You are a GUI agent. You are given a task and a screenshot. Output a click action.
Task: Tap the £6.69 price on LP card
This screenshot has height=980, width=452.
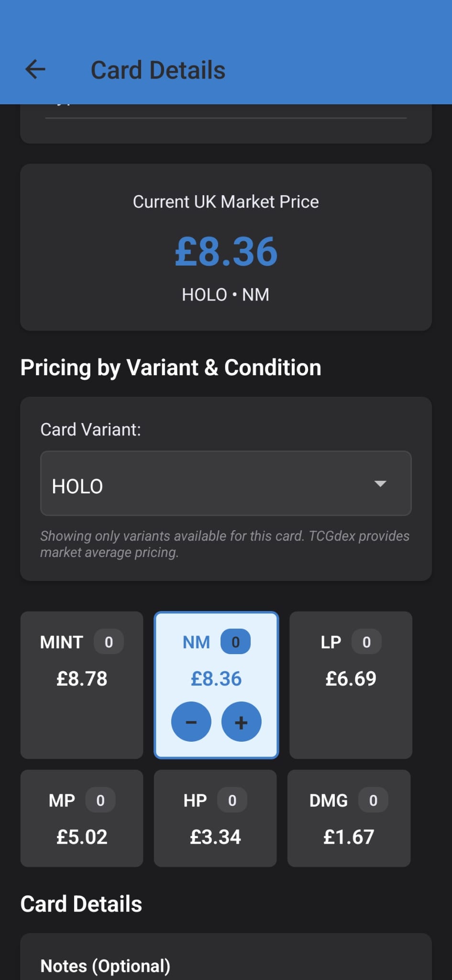tap(351, 679)
